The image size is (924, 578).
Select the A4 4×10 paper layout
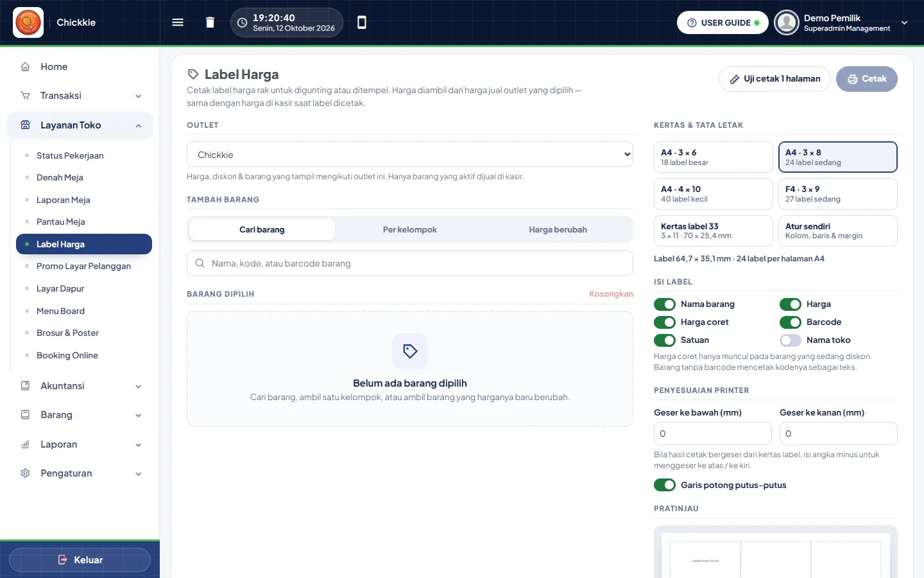click(713, 194)
